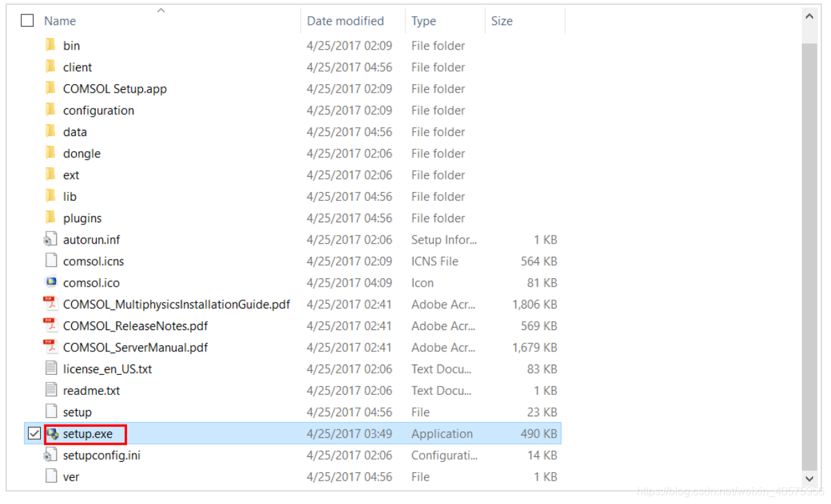831x504 pixels.
Task: Select the Configurati... type label
Action: tap(444, 455)
